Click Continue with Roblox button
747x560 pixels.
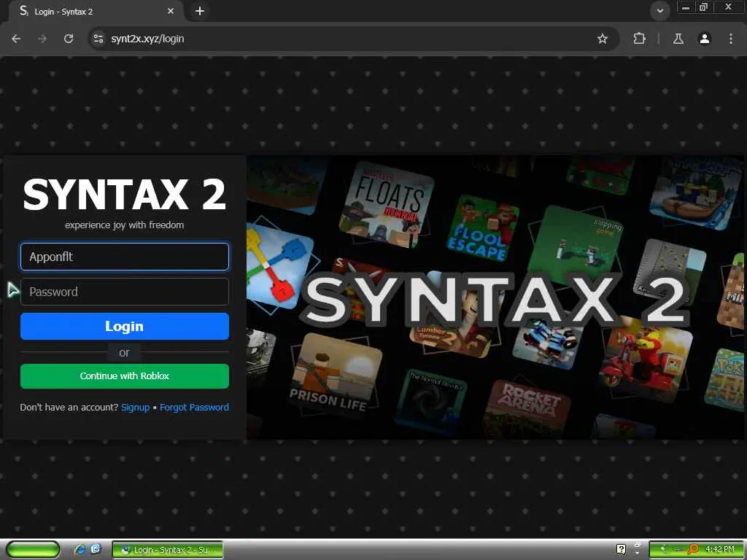(125, 376)
